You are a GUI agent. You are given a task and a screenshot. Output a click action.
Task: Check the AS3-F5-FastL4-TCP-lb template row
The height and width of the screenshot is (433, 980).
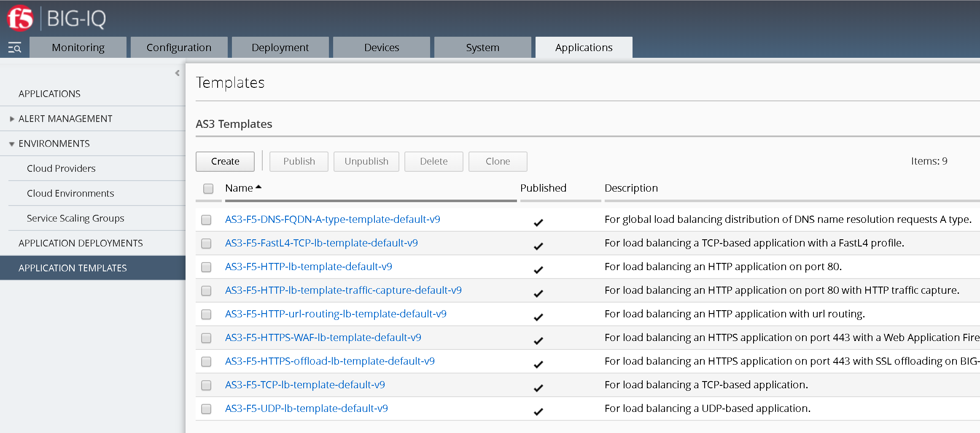[x=206, y=244]
